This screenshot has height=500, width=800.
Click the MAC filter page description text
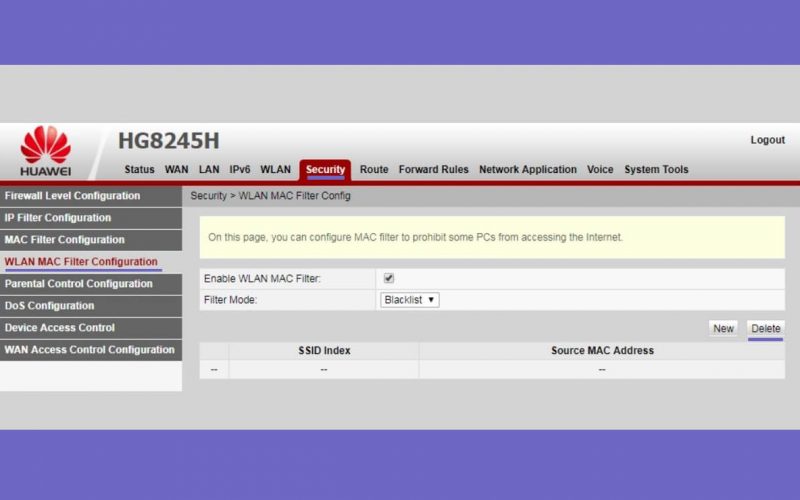pos(415,237)
